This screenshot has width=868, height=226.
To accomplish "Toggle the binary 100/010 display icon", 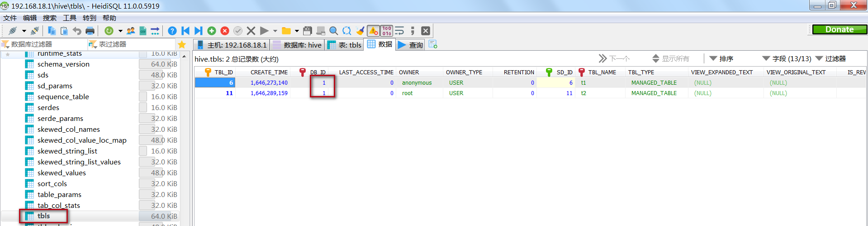I will click(x=387, y=31).
